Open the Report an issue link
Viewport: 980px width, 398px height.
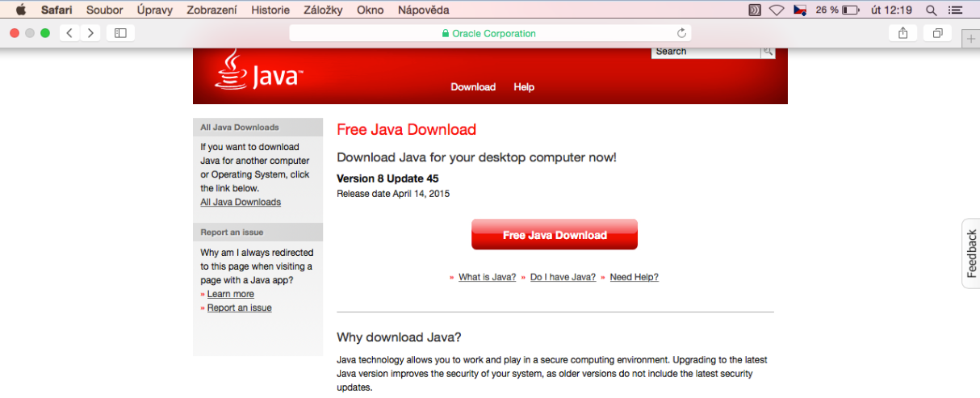pos(239,308)
